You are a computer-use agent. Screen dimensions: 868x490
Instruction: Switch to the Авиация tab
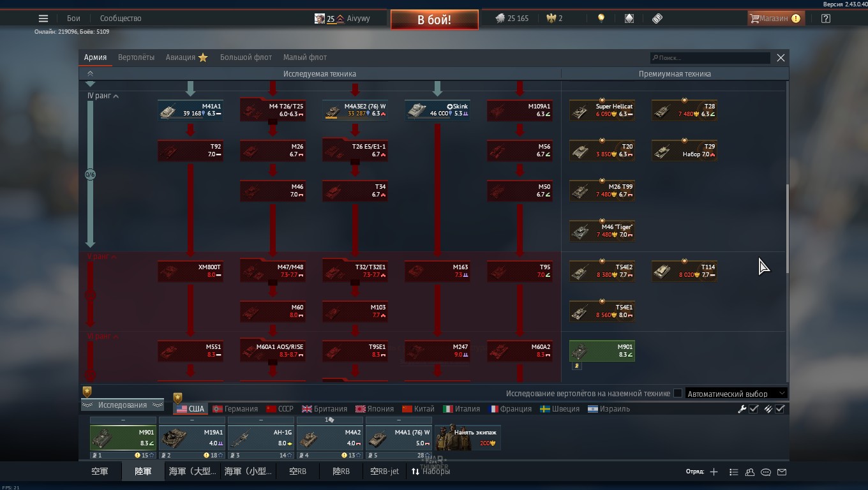pos(186,57)
